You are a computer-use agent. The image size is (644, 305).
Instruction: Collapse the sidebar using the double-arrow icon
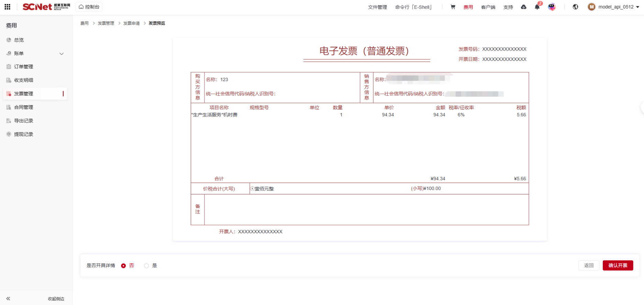click(x=8, y=298)
